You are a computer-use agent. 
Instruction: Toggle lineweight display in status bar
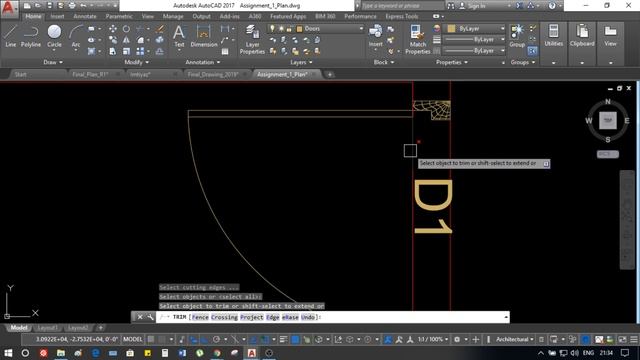tap(283, 339)
